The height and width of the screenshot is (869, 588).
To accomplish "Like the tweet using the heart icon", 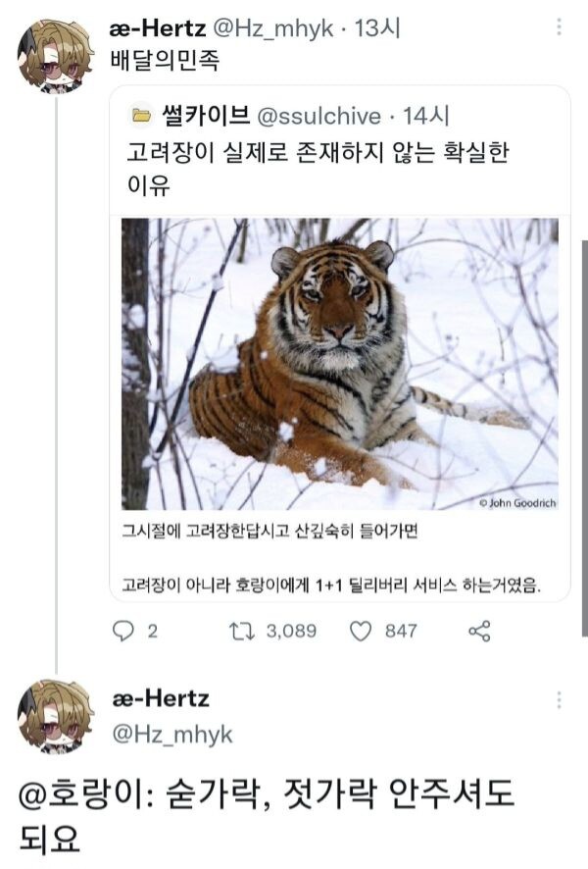I will (x=361, y=631).
